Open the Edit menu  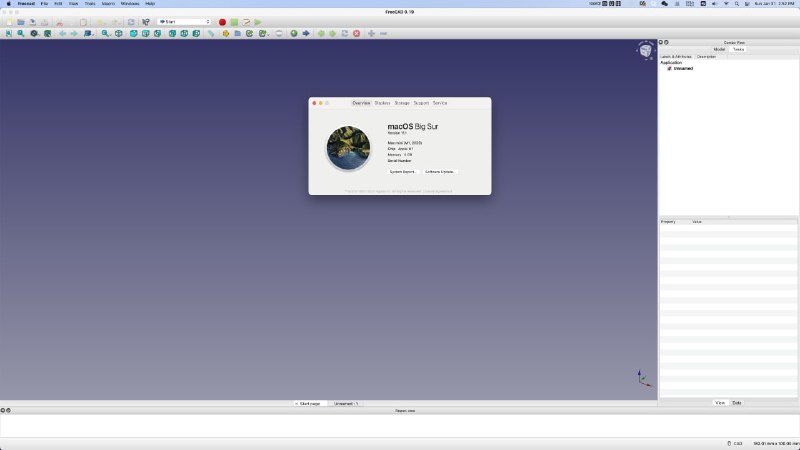pyautogui.click(x=58, y=4)
